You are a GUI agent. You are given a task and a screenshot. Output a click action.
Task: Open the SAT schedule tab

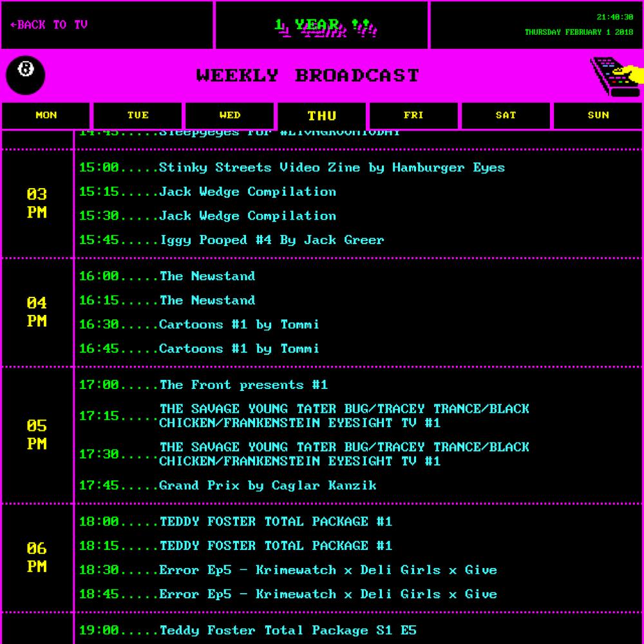tap(506, 115)
